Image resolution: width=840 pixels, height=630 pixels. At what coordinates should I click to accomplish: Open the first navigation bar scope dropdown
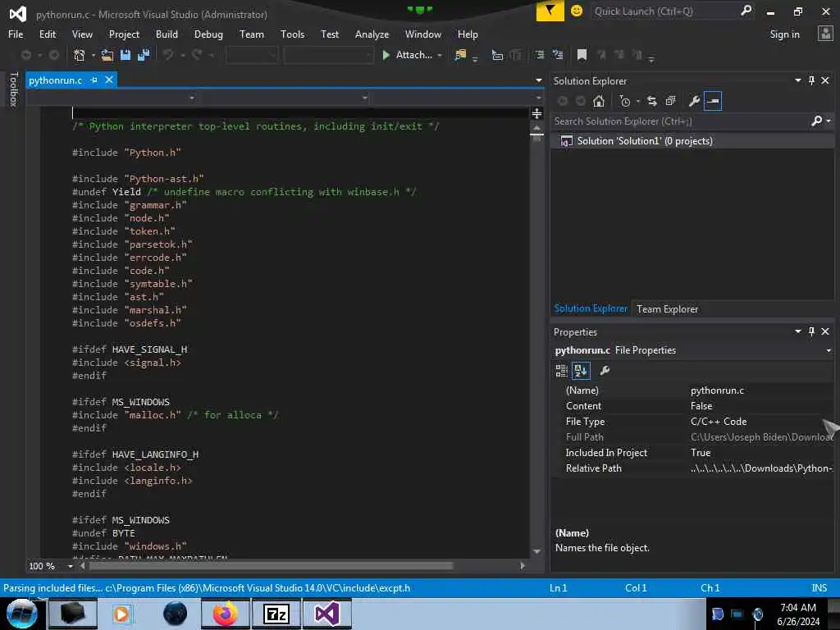tap(192, 98)
